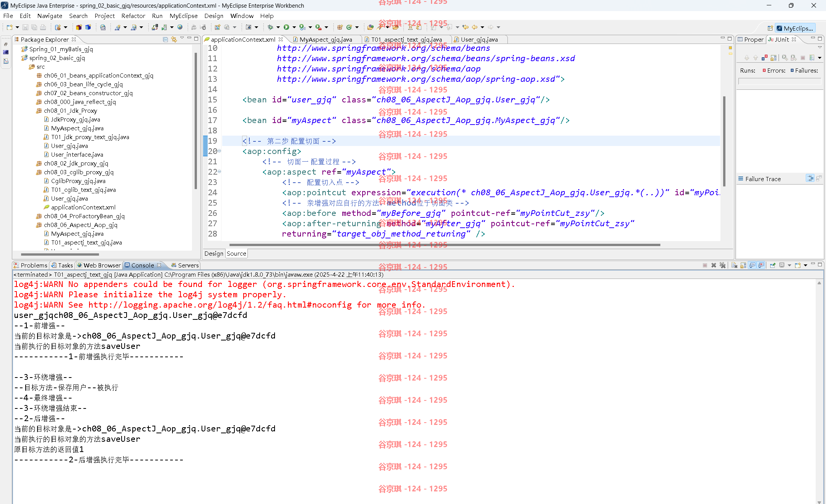The width and height of the screenshot is (826, 504).
Task: Toggle Show Failures Only in JUnit
Action: coord(764,58)
